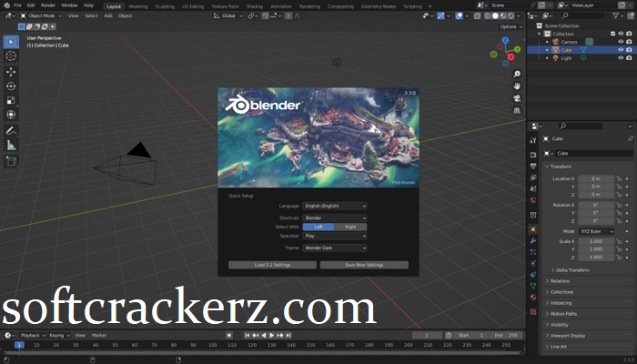The width and height of the screenshot is (637, 364).
Task: Toggle lock on Scale Z
Action: pyautogui.click(x=618, y=258)
